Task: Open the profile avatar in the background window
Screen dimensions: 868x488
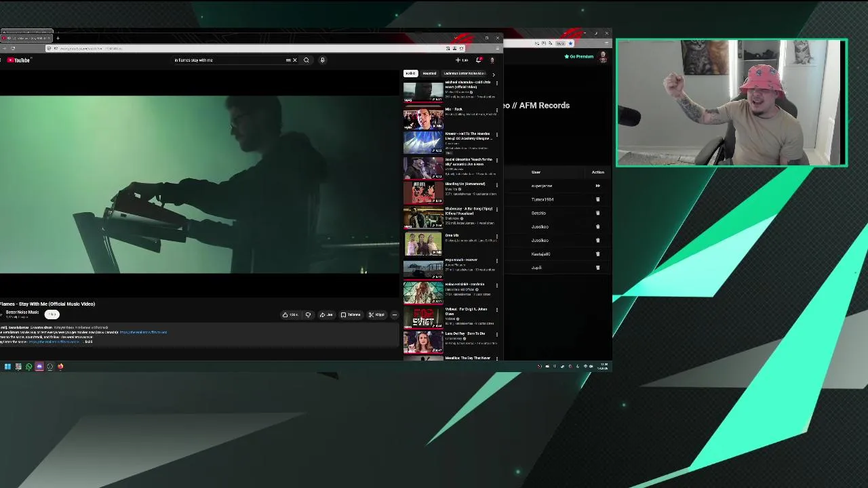Action: click(x=603, y=57)
